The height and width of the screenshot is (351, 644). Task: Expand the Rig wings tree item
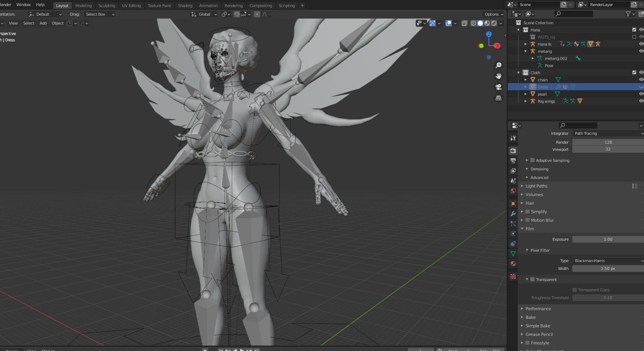[526, 101]
